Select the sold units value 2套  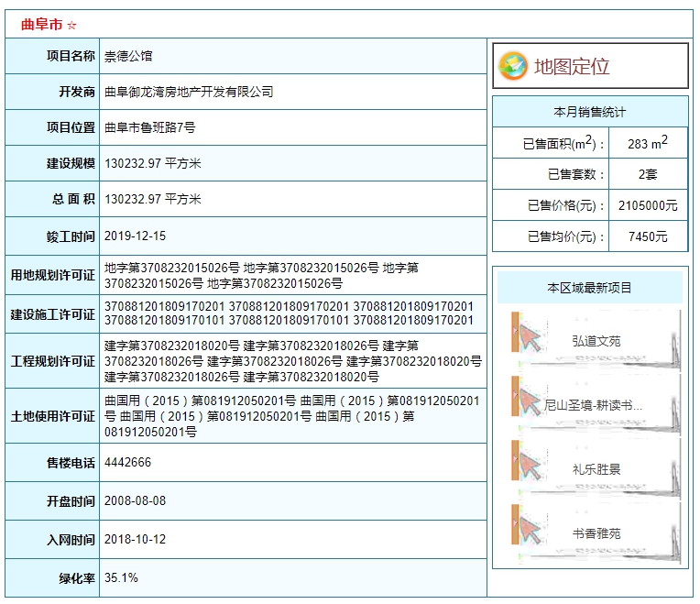click(648, 174)
